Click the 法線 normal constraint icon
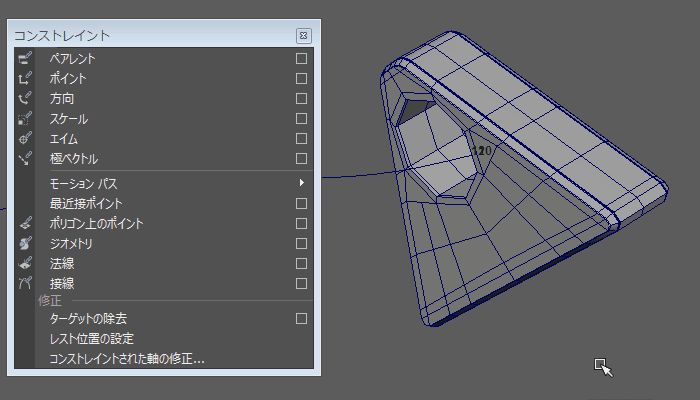The width and height of the screenshot is (700, 400). pyautogui.click(x=25, y=263)
